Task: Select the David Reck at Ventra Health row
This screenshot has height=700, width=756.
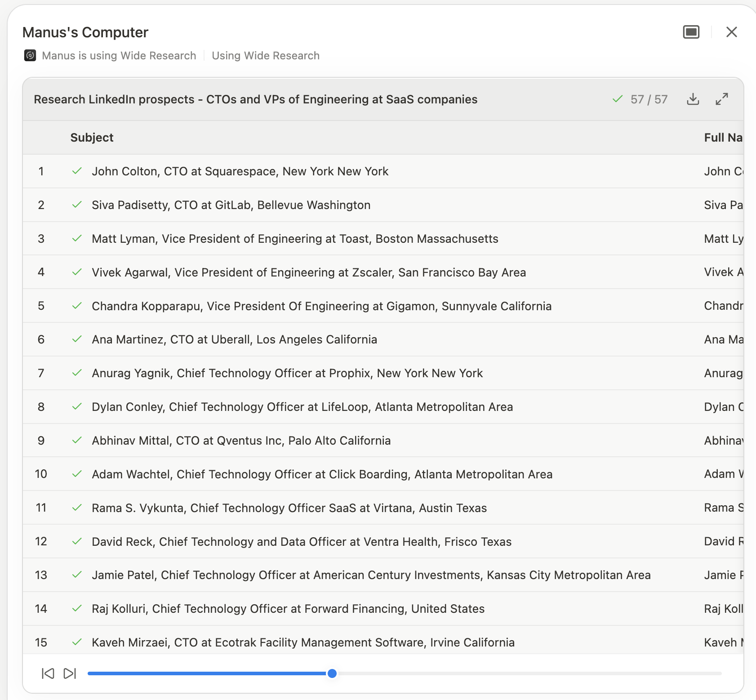Action: pos(383,541)
